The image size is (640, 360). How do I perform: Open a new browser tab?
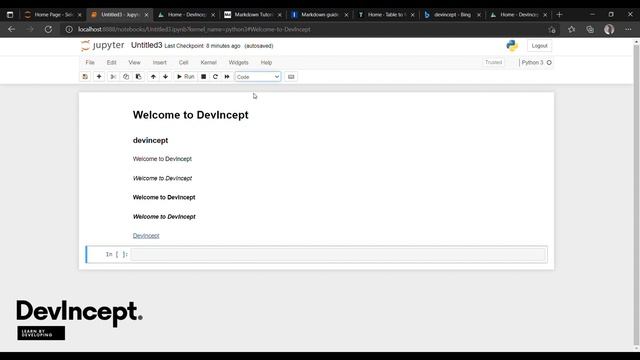pyautogui.click(x=559, y=15)
